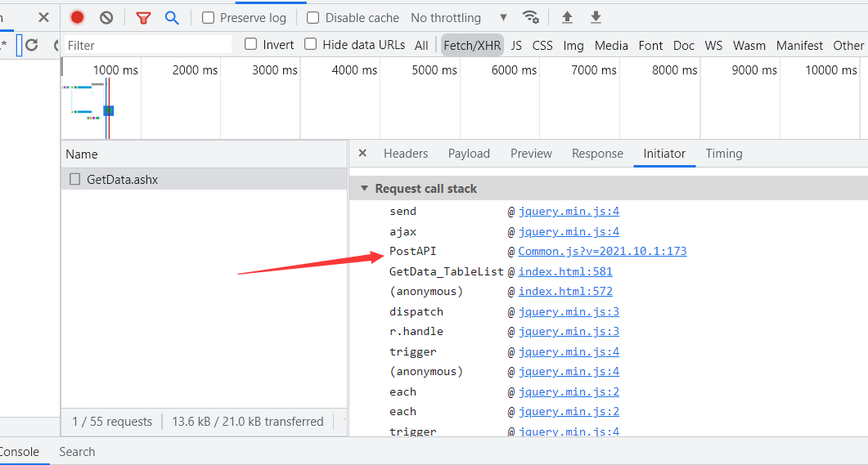Filter by Other resources
868x465 pixels.
(x=848, y=45)
